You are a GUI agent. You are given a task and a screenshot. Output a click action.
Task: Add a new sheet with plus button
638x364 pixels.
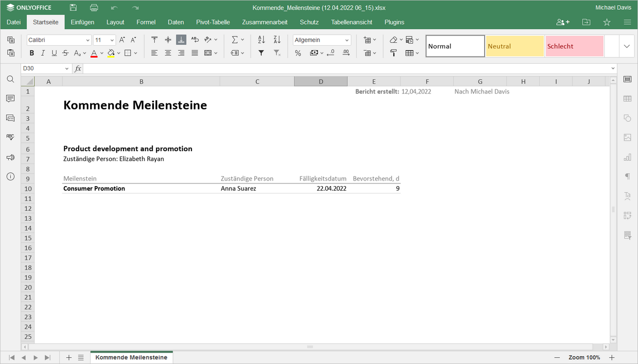(x=69, y=357)
